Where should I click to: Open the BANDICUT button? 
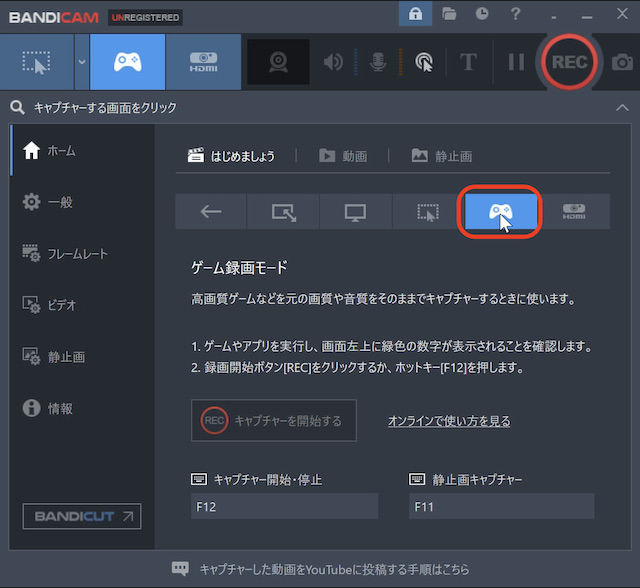(x=82, y=516)
